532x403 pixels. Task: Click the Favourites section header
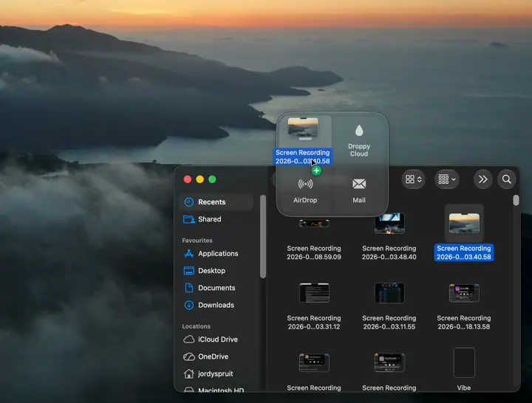(197, 241)
